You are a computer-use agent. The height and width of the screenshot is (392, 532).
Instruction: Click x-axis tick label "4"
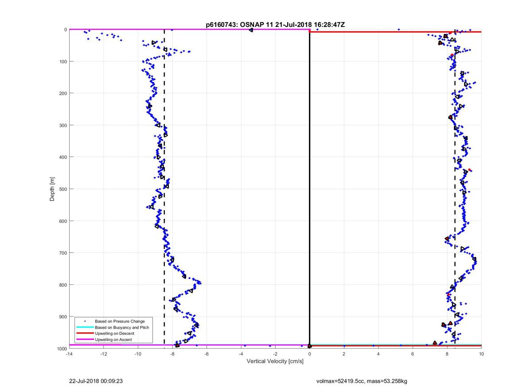(x=378, y=354)
